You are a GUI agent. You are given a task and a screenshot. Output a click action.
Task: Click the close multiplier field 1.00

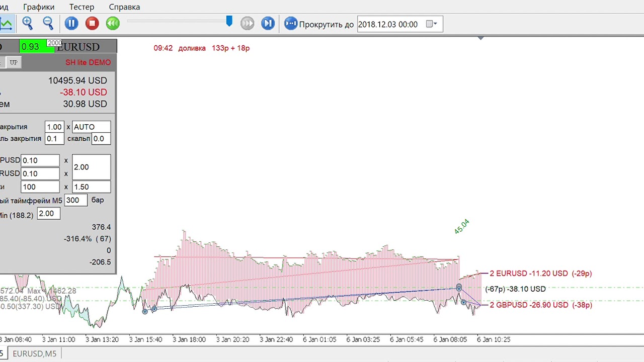[x=54, y=127]
